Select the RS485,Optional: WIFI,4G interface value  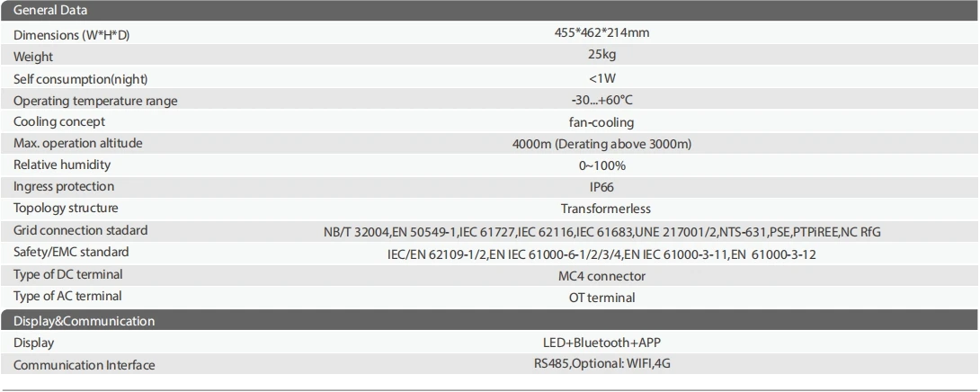(x=601, y=363)
